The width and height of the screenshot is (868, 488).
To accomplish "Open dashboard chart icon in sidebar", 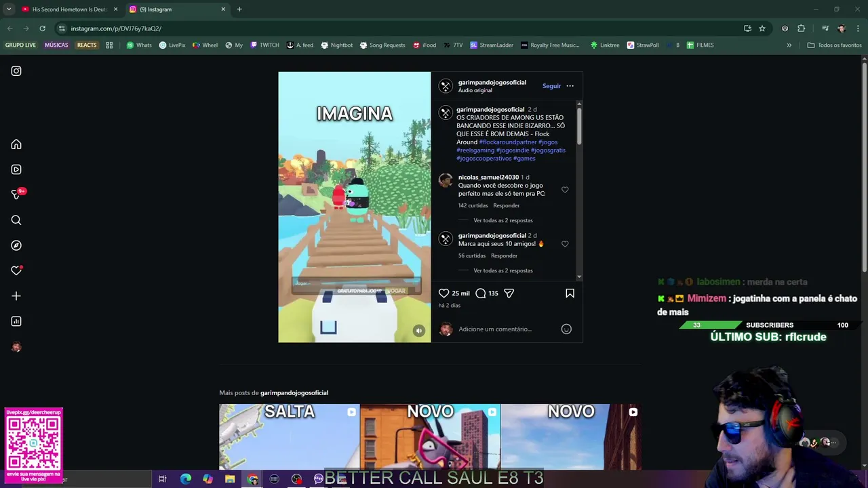I will coord(16,321).
